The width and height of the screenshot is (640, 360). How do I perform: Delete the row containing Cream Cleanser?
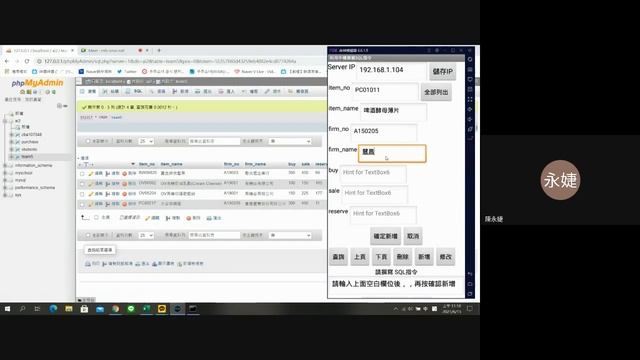129,184
